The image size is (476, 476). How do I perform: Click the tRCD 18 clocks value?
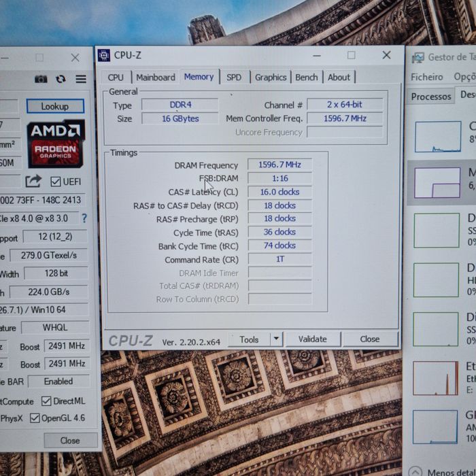click(279, 205)
